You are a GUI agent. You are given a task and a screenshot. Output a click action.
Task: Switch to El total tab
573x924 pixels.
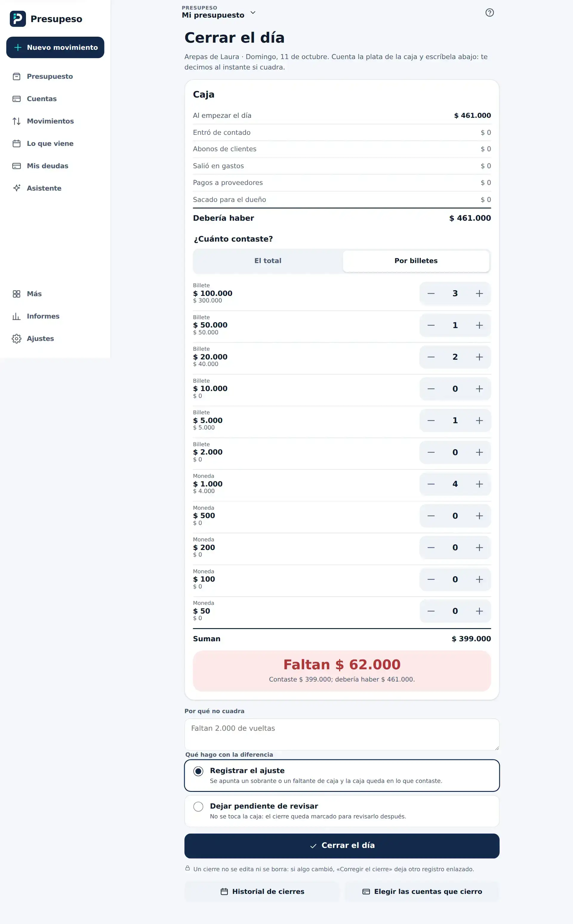coord(268,261)
